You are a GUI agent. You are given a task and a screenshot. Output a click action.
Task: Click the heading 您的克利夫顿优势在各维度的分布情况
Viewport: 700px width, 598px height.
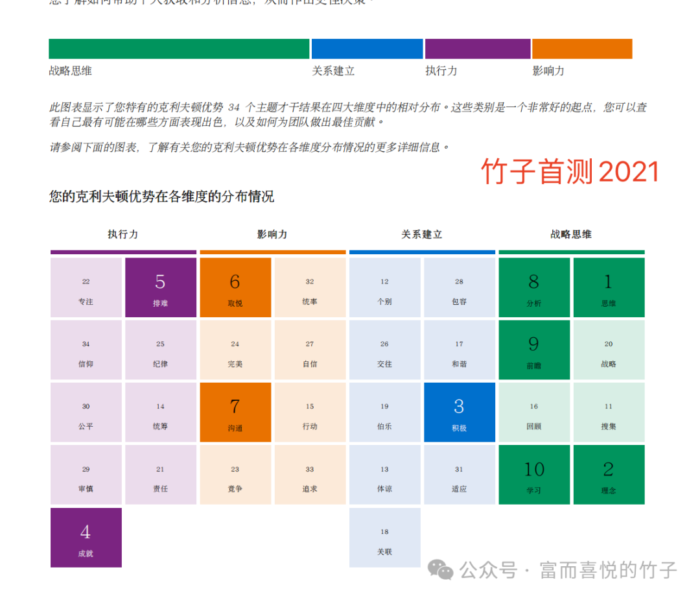(x=161, y=197)
